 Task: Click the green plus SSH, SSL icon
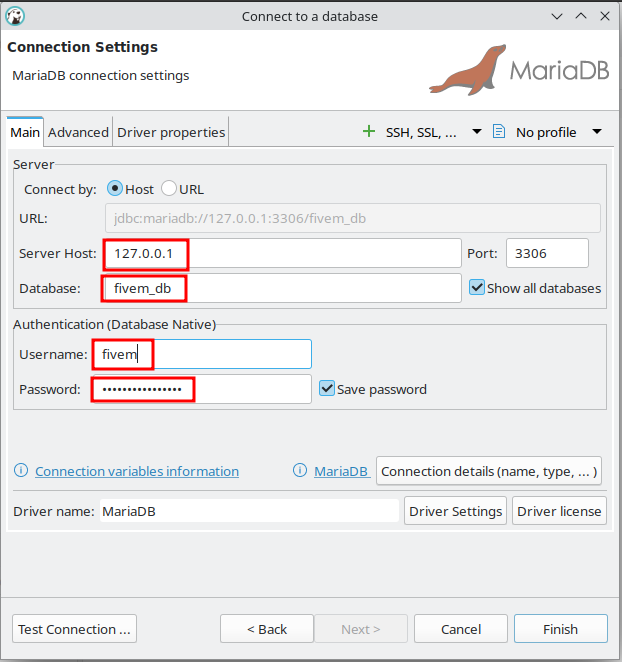pos(369,131)
